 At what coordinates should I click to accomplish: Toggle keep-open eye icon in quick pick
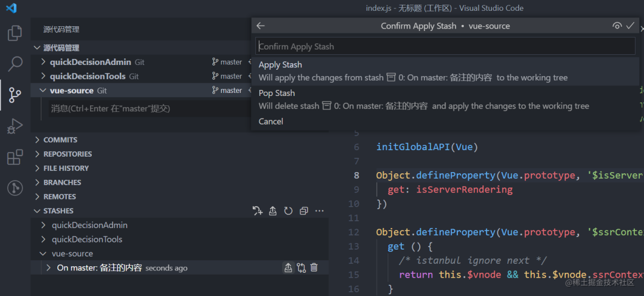click(617, 26)
